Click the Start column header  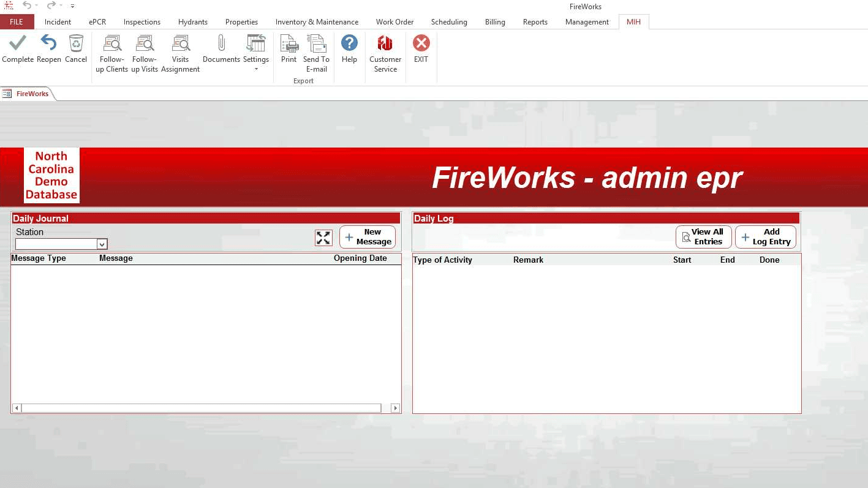tap(682, 260)
